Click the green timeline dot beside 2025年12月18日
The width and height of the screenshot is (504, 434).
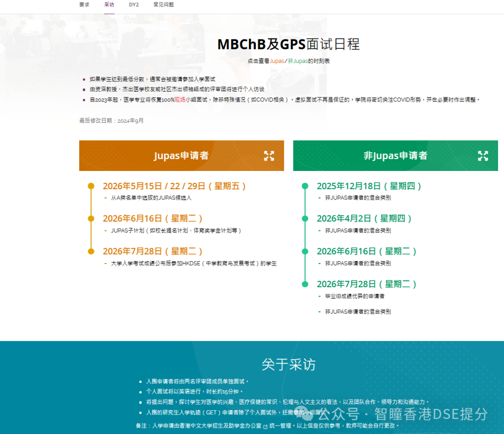coord(305,186)
